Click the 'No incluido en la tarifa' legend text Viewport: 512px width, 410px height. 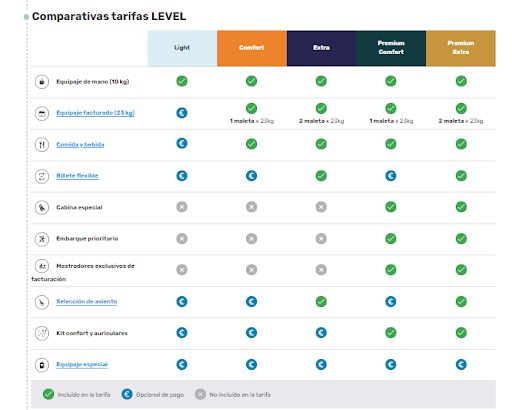click(x=240, y=395)
